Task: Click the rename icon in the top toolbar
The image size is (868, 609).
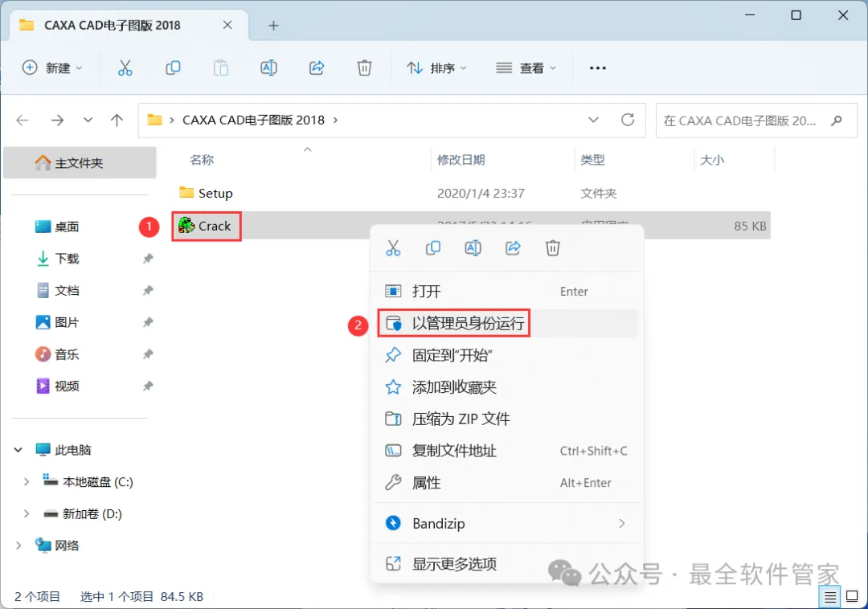Action: tap(268, 68)
